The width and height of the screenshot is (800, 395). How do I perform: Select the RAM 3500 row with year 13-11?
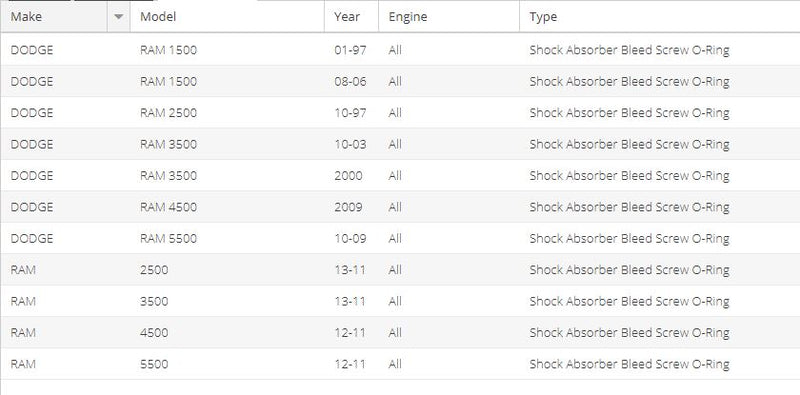pyautogui.click(x=401, y=301)
